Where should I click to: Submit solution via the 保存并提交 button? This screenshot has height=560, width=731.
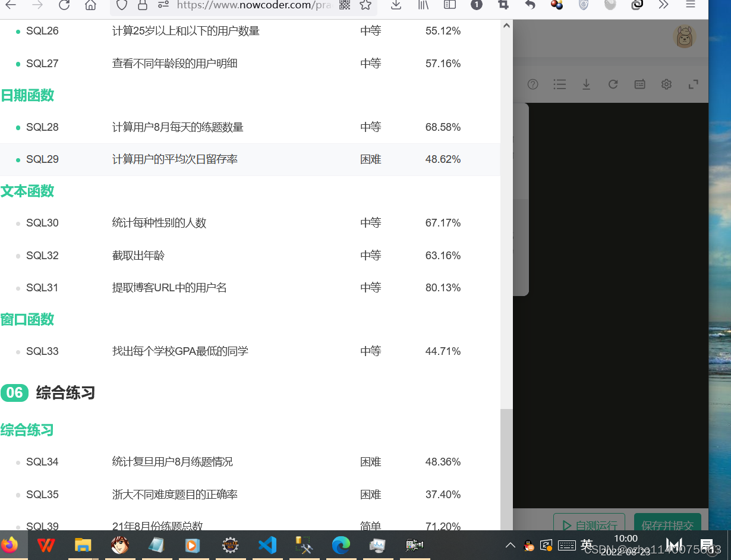tap(667, 523)
